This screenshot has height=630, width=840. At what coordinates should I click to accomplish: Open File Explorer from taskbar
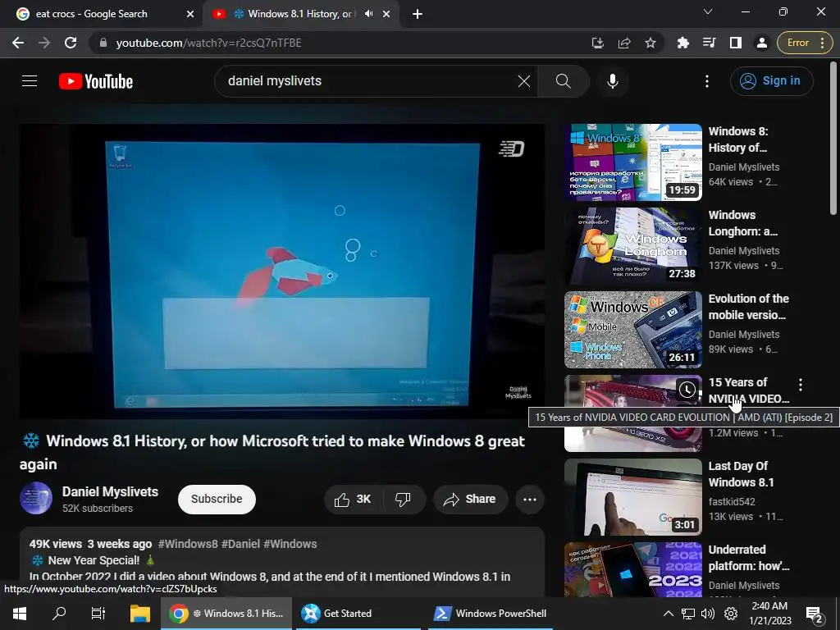(x=140, y=614)
